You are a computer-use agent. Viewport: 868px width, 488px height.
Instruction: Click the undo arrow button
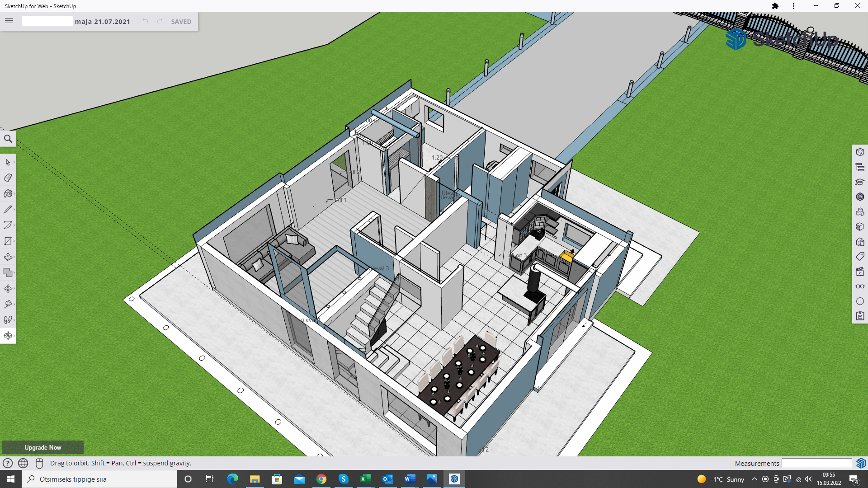tap(145, 21)
